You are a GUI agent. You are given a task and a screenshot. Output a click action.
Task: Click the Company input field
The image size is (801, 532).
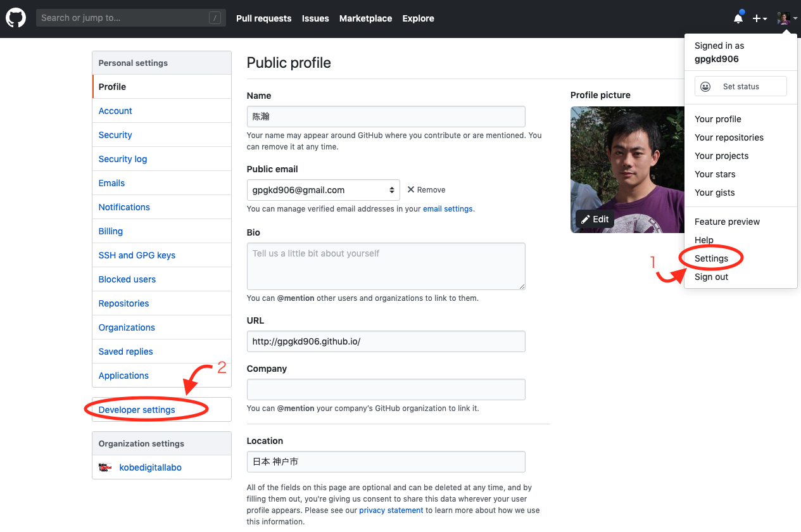click(x=386, y=389)
